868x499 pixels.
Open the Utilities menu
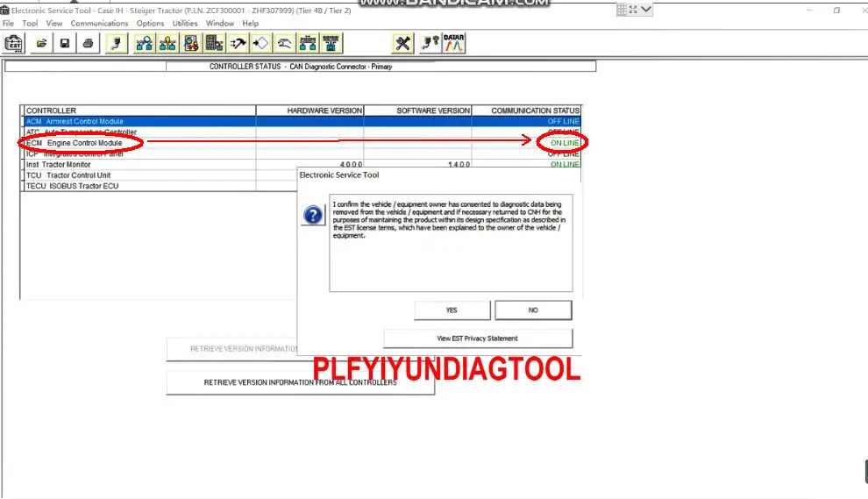185,24
